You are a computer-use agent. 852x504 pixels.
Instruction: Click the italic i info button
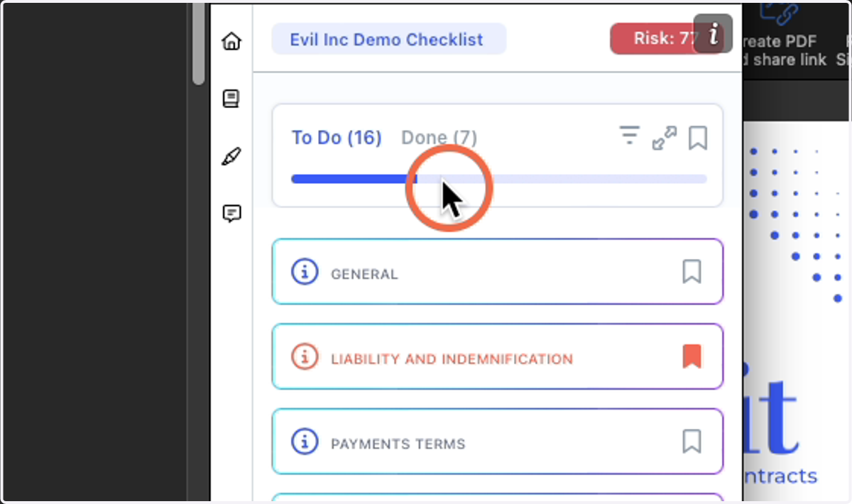point(713,34)
